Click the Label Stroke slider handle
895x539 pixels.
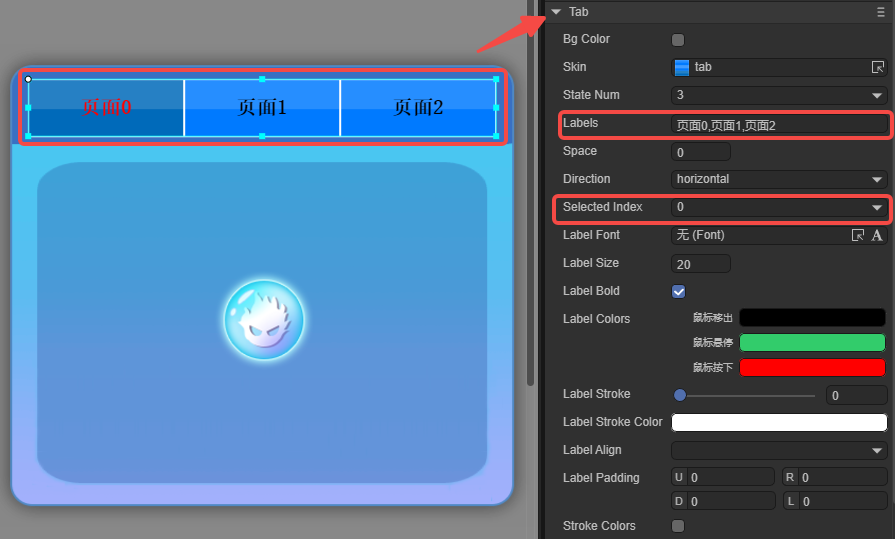click(680, 395)
